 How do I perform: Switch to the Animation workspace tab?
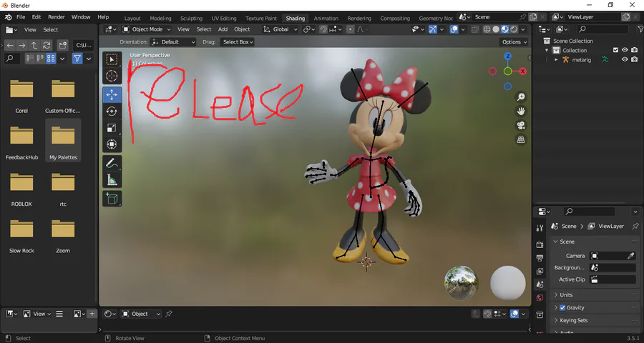(326, 18)
